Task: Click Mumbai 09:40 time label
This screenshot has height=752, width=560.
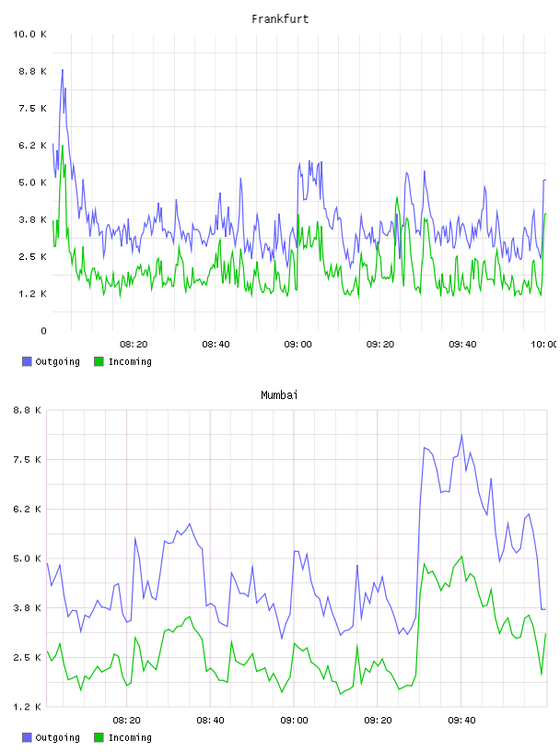Action: pos(461,721)
